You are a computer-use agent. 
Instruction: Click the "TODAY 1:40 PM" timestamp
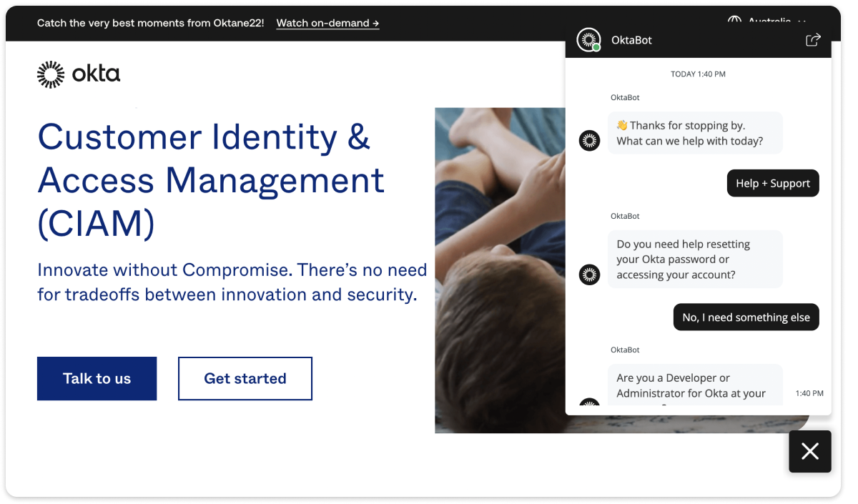(698, 74)
